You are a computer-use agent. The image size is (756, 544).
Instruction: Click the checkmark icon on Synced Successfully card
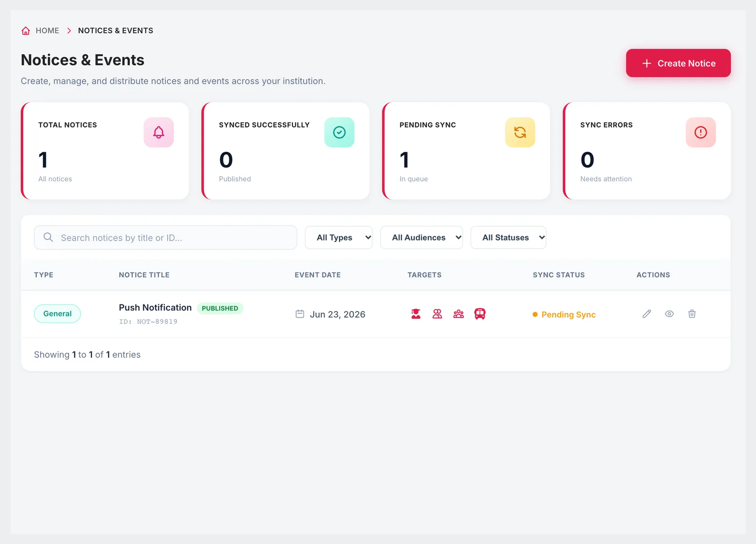339,132
